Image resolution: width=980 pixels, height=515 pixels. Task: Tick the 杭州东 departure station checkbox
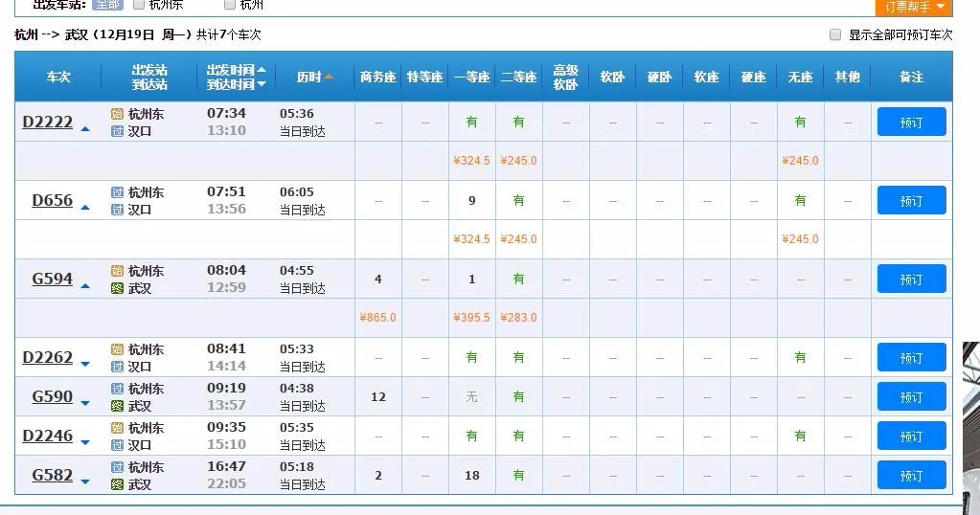tap(139, 5)
